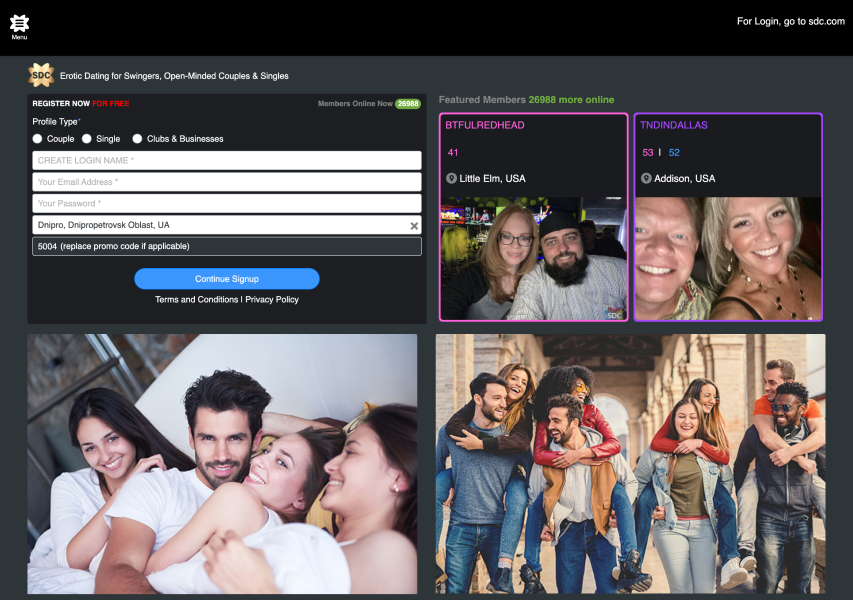Click the 'REGISTER NOW FOR FREE' heading
853x600 pixels.
pos(81,103)
